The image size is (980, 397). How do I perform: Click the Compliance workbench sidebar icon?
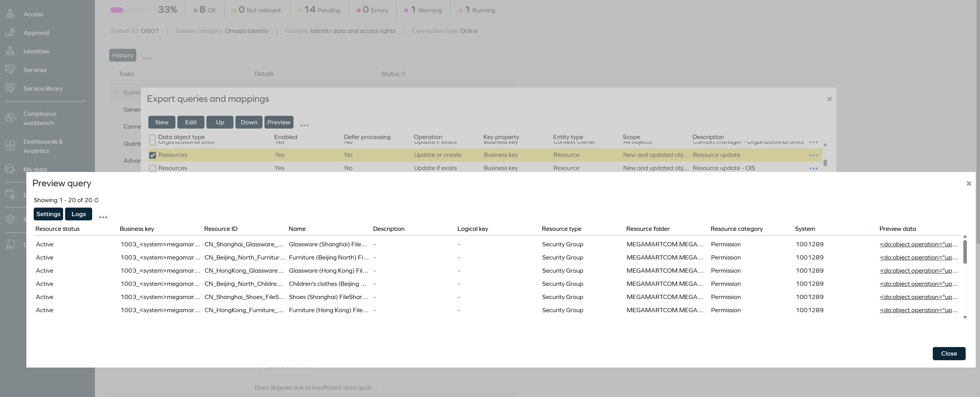(10, 118)
